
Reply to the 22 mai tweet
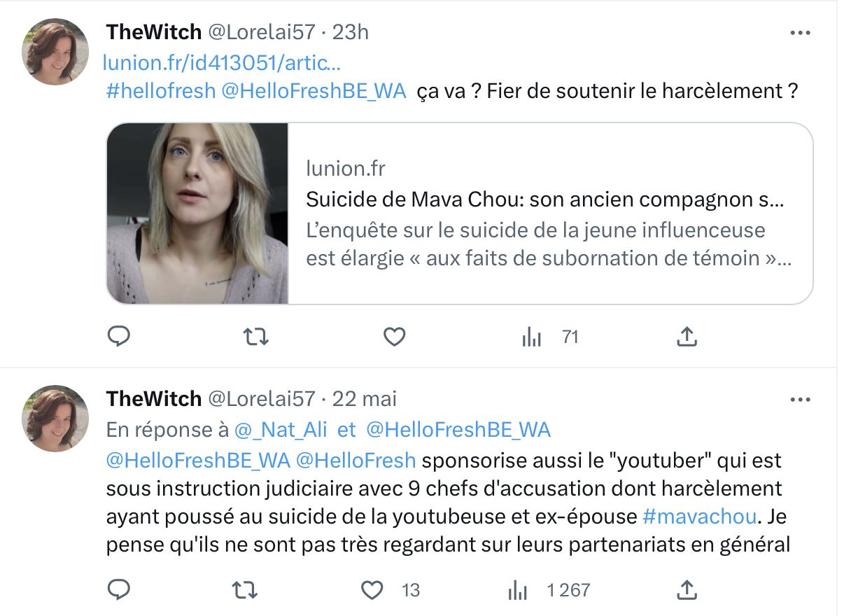[x=119, y=590]
